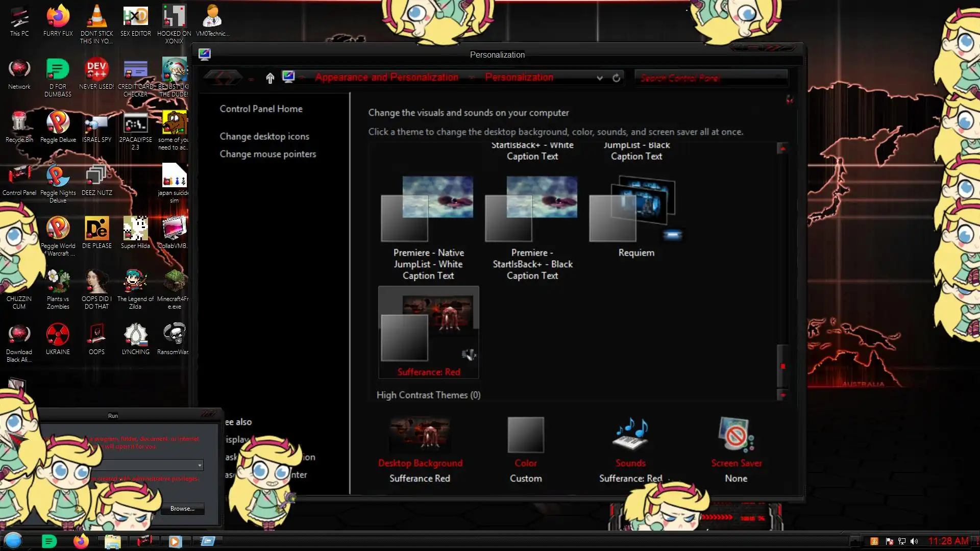
Task: Expand the address bar history dropdown
Action: (600, 78)
